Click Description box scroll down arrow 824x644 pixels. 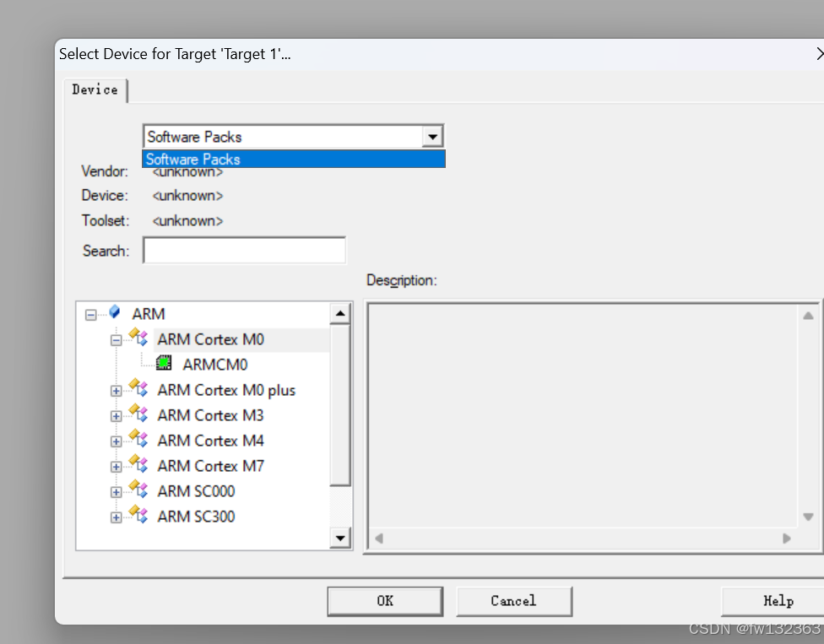(808, 517)
